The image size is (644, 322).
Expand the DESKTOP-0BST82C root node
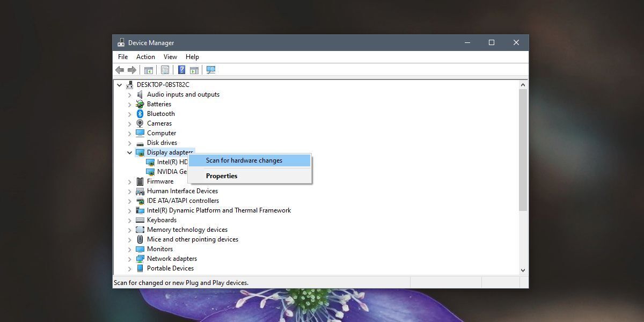tap(119, 84)
